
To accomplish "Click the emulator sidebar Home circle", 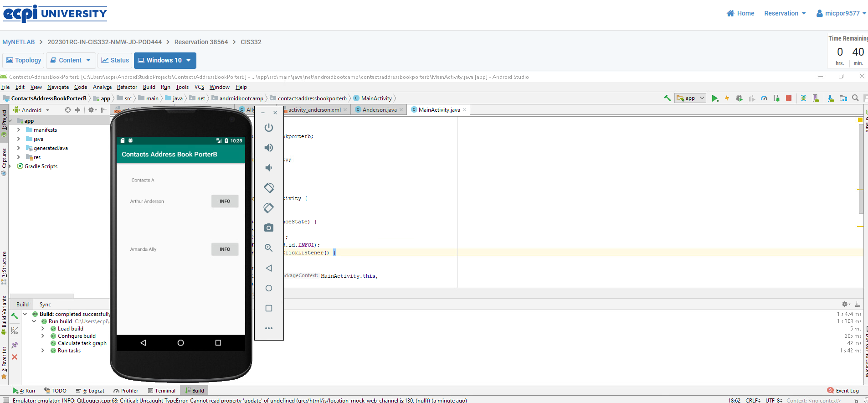I will click(269, 288).
